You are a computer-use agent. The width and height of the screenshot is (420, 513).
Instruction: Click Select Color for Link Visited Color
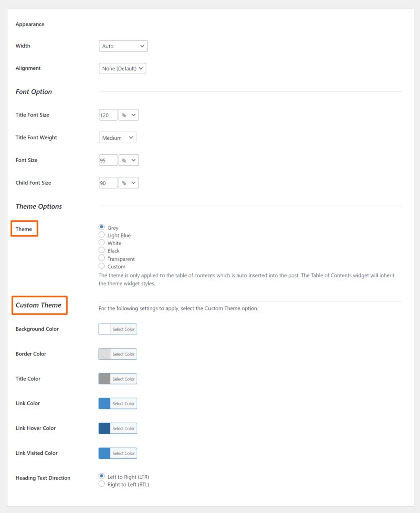point(123,453)
